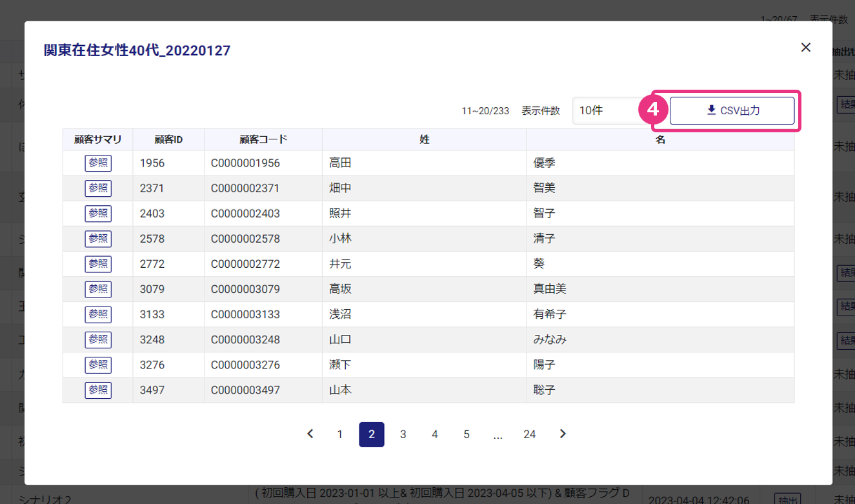View 参照 for customer 山口 みなみ
855x504 pixels.
[98, 339]
